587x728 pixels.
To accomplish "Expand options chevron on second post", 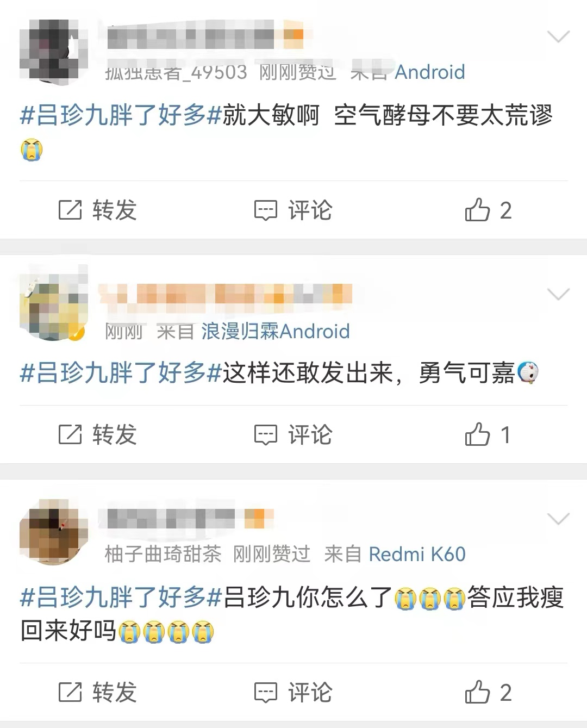I will [x=558, y=295].
